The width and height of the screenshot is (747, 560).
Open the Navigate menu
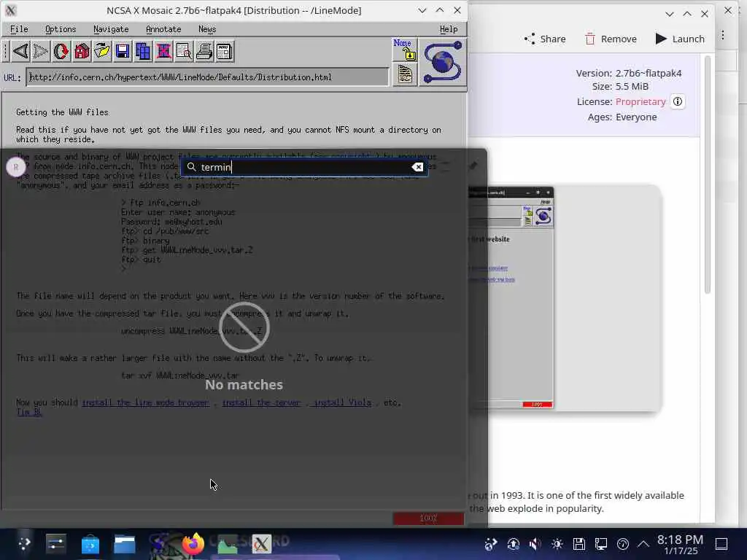[x=111, y=29]
